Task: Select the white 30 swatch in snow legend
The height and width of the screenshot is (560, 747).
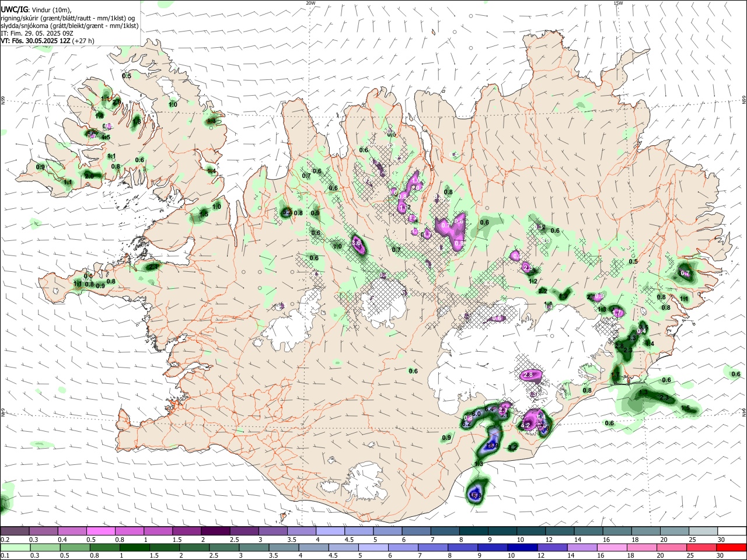Action: (x=732, y=531)
